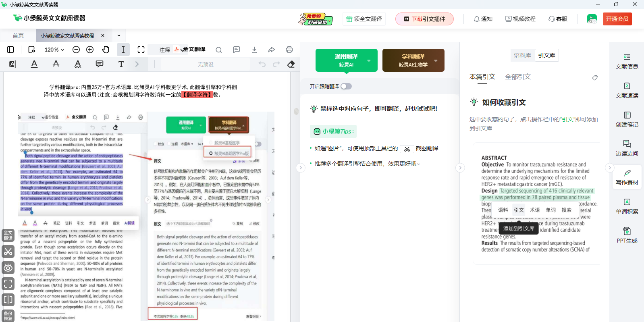Screen dimensions: 644x322
Task: Click the 领全文翻译 button
Action: click(x=364, y=19)
